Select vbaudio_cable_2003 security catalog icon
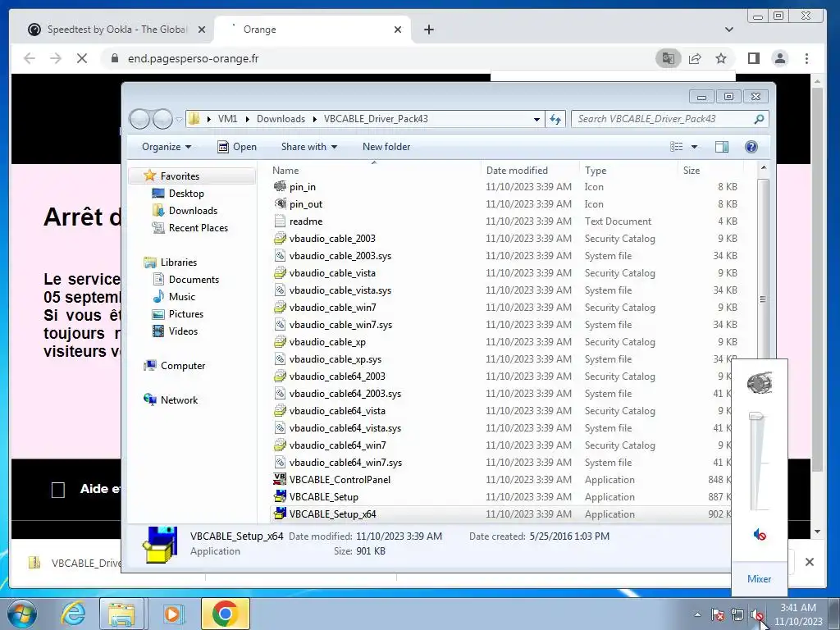 (x=280, y=239)
